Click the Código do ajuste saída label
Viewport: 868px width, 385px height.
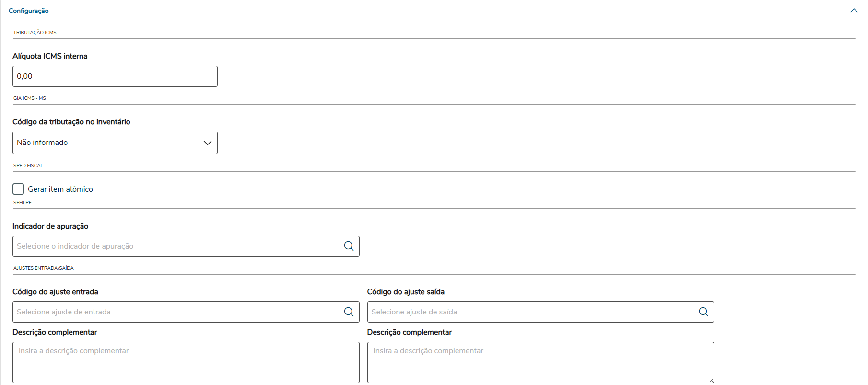(406, 292)
